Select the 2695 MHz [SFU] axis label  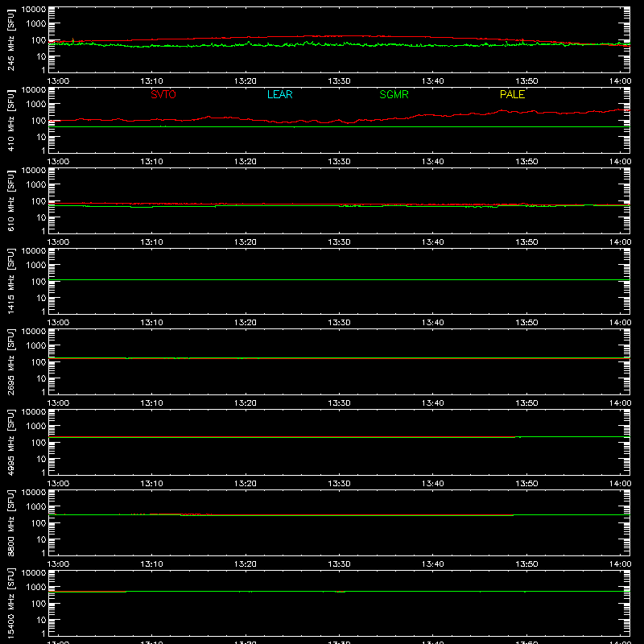pyautogui.click(x=10, y=362)
